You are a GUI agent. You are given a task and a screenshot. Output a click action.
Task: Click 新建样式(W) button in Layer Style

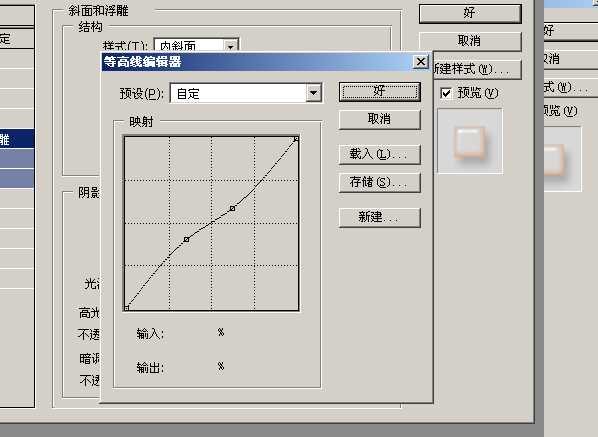[477, 69]
